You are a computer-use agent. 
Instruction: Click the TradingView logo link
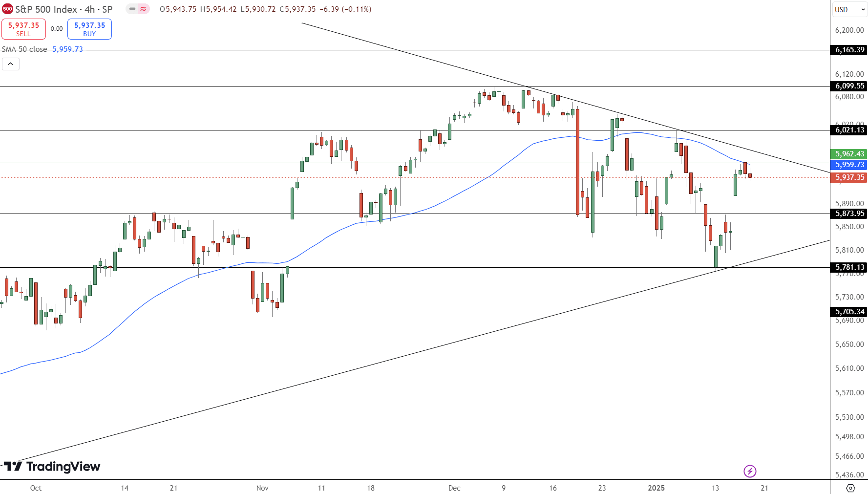pyautogui.click(x=52, y=467)
